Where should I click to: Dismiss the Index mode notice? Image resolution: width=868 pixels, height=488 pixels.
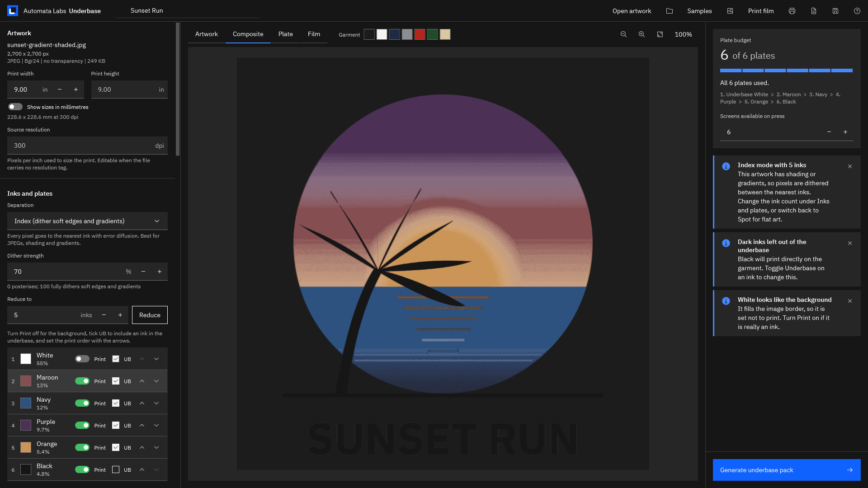click(850, 166)
